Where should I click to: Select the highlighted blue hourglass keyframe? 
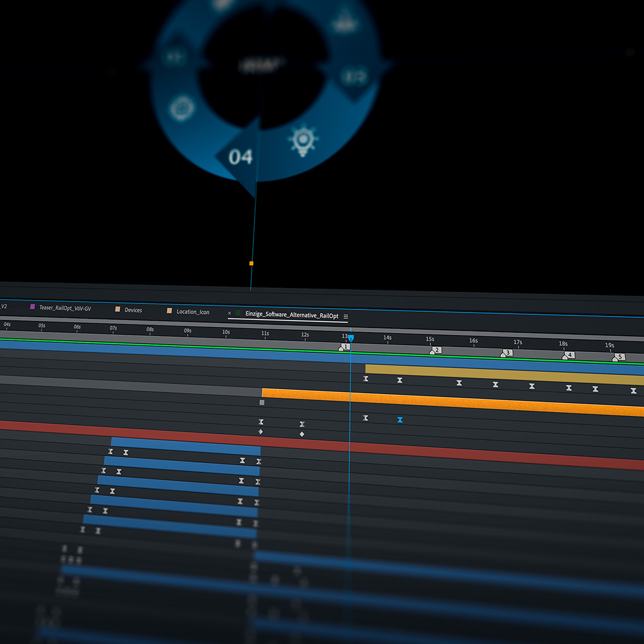(x=400, y=420)
